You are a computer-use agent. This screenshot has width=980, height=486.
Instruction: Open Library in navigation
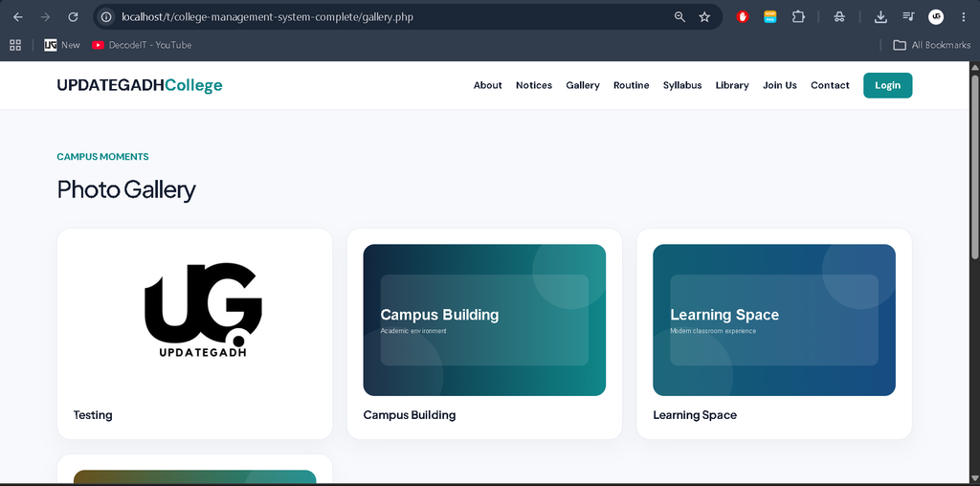click(x=732, y=85)
